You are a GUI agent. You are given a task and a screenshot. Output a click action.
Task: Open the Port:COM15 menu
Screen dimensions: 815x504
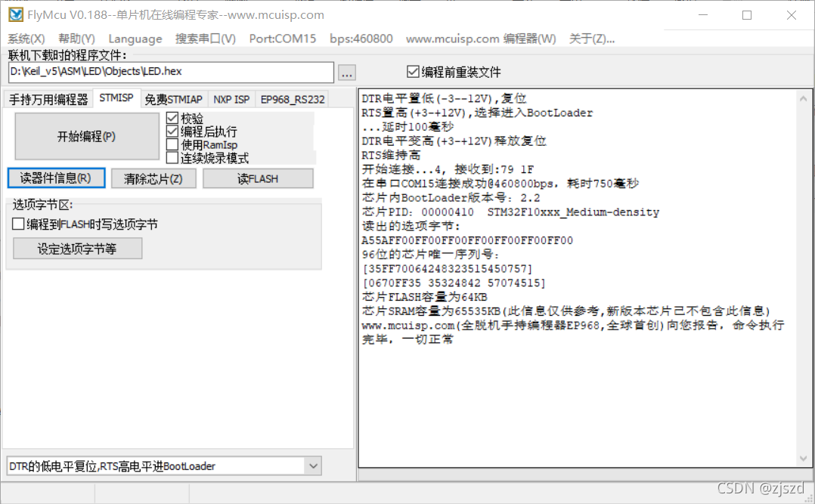pos(282,39)
